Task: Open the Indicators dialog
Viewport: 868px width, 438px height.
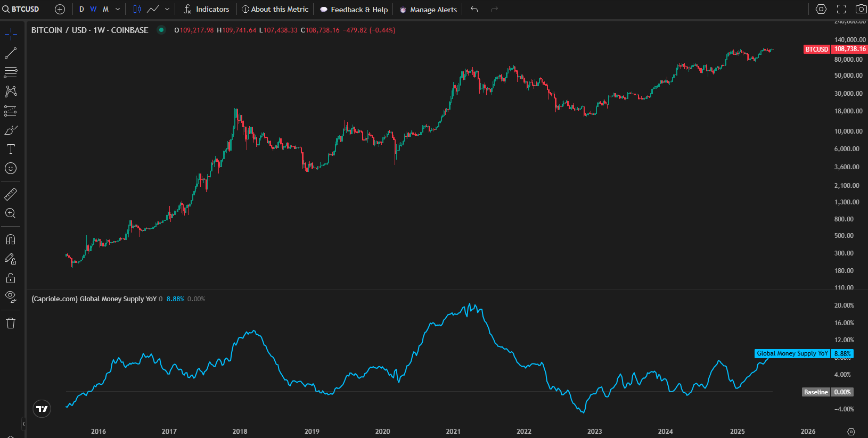Action: coord(206,9)
